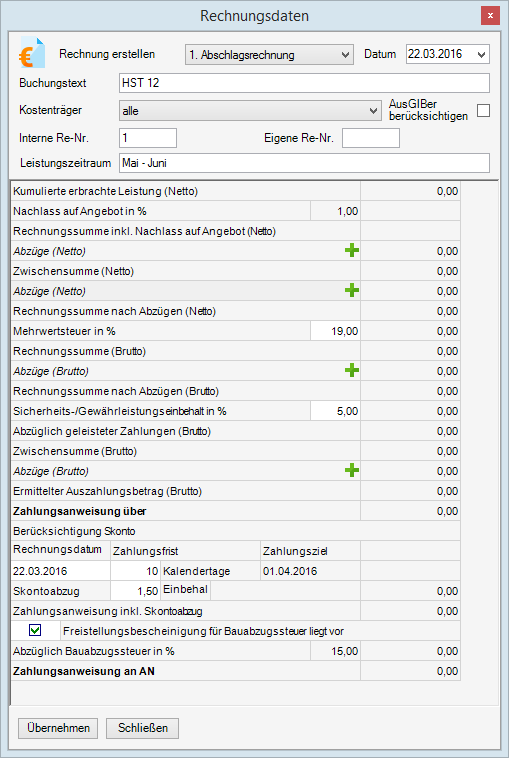Click 'Abzüglich geleisteter Zahlungen (Brutto)' row
509x758 pixels.
tap(235, 431)
